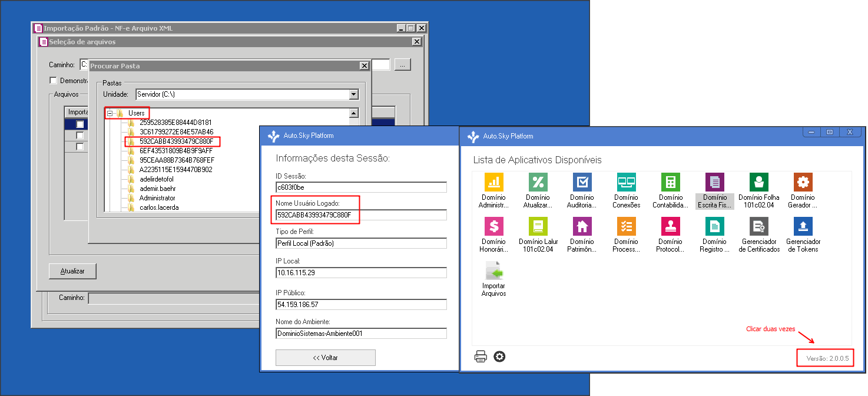Click the Tipo de Perfil field

click(x=361, y=243)
